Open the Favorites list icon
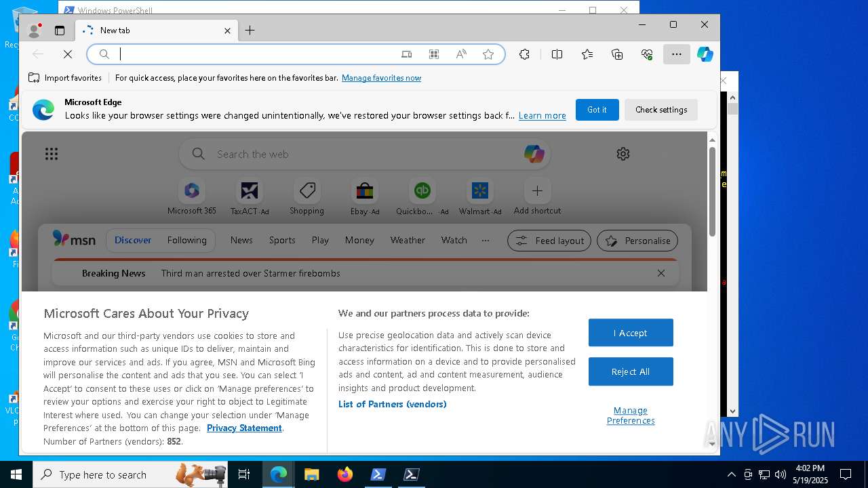 [x=587, y=54]
